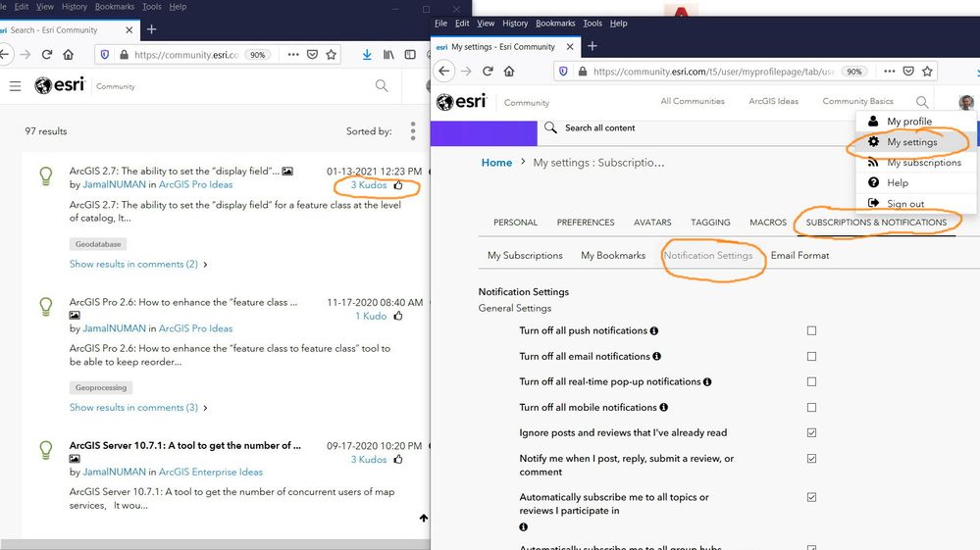
Task: Click Home breadcrumb link
Action: (x=497, y=163)
